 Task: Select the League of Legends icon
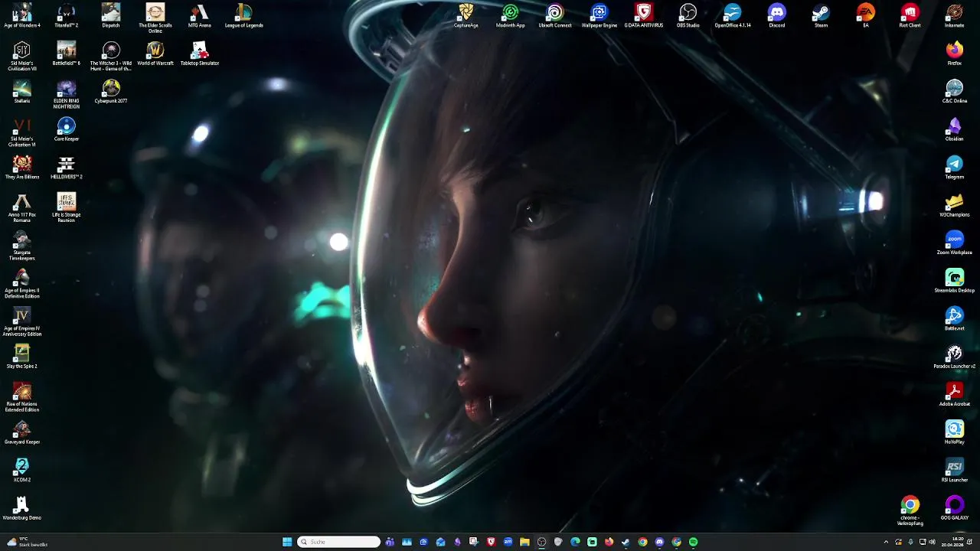[x=244, y=15]
